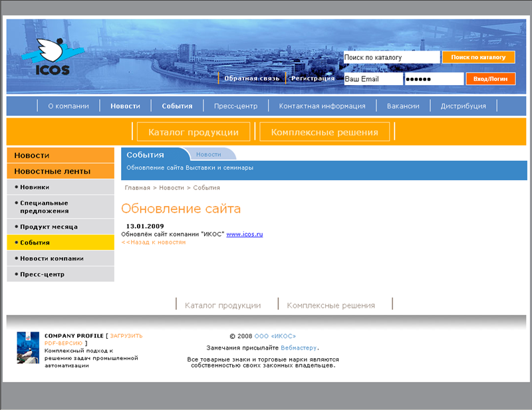Switch to the Новости tab

[x=208, y=154]
